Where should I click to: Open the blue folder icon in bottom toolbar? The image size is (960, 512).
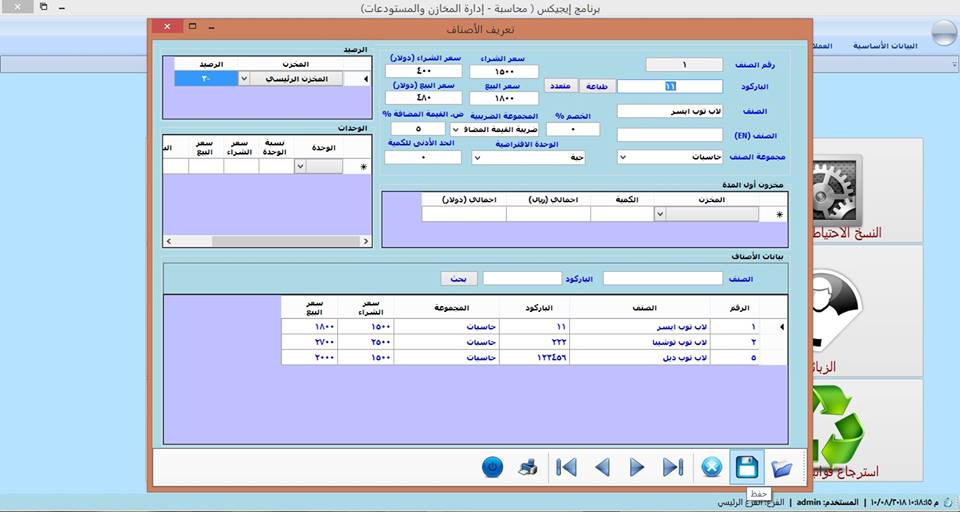point(781,469)
